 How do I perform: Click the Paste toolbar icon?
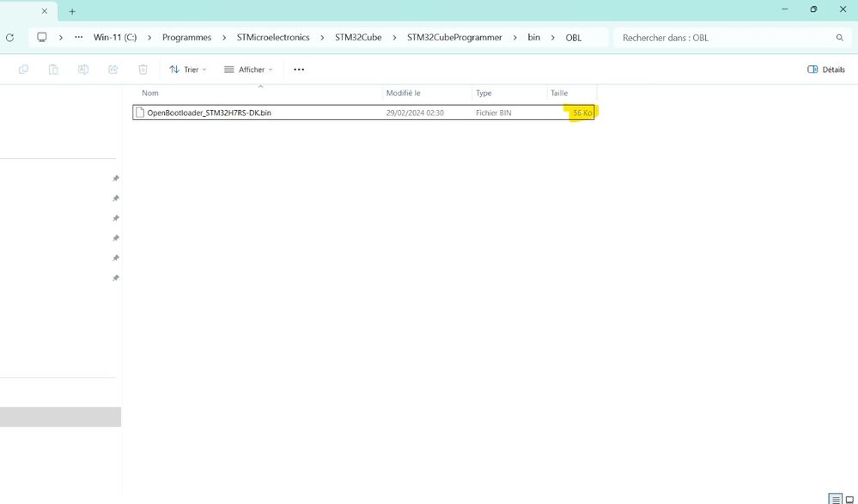coord(53,70)
